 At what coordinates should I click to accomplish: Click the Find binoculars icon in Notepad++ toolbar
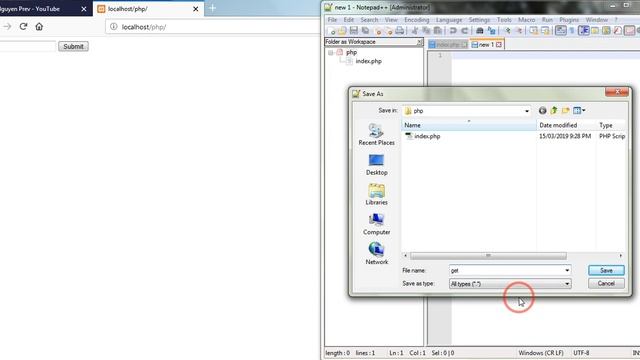[x=480, y=31]
